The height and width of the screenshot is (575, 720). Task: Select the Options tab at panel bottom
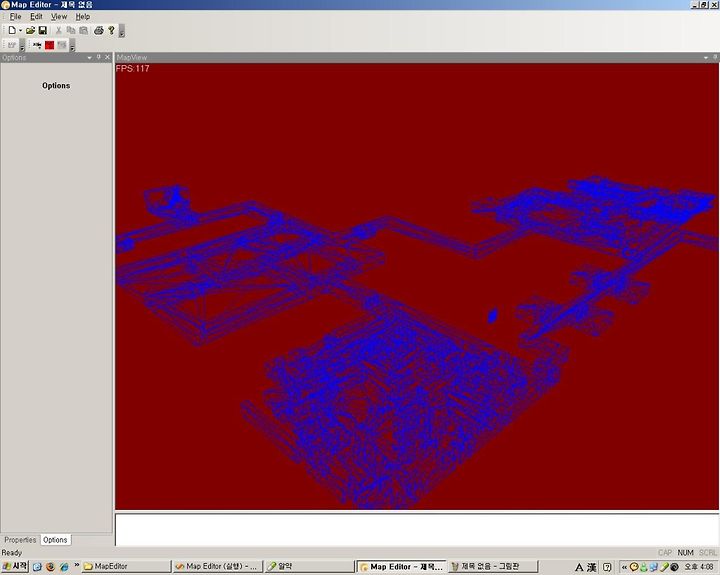coord(55,540)
